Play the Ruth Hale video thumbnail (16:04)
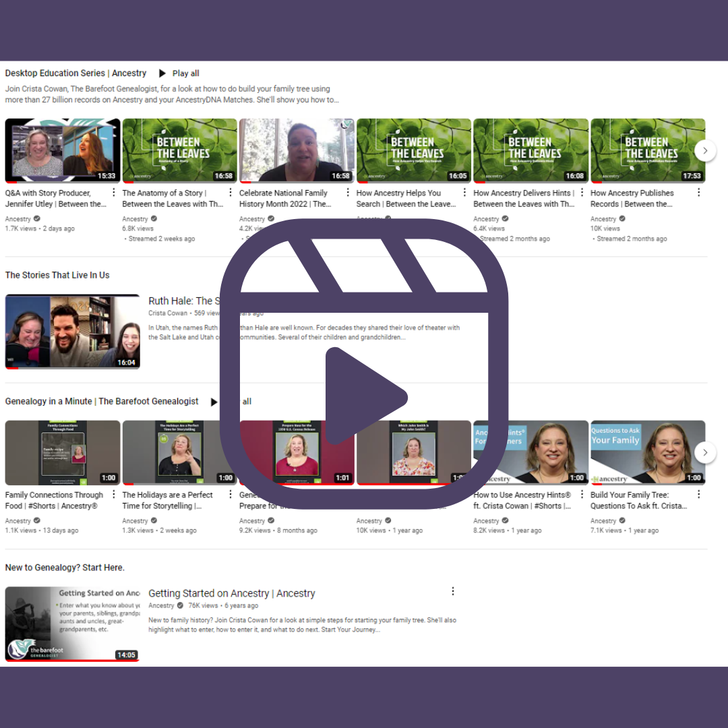The image size is (728, 728). tap(72, 332)
